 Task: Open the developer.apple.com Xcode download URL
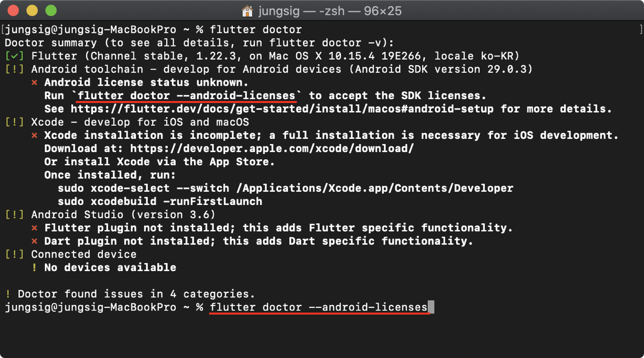click(x=272, y=148)
